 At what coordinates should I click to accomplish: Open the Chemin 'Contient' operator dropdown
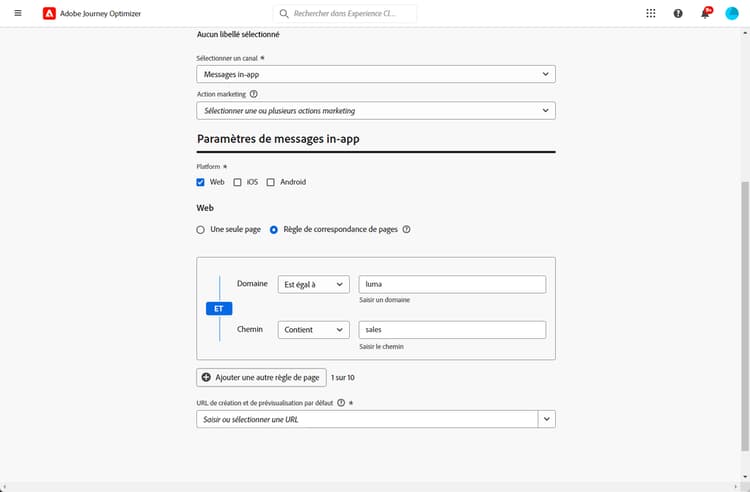pyautogui.click(x=313, y=330)
